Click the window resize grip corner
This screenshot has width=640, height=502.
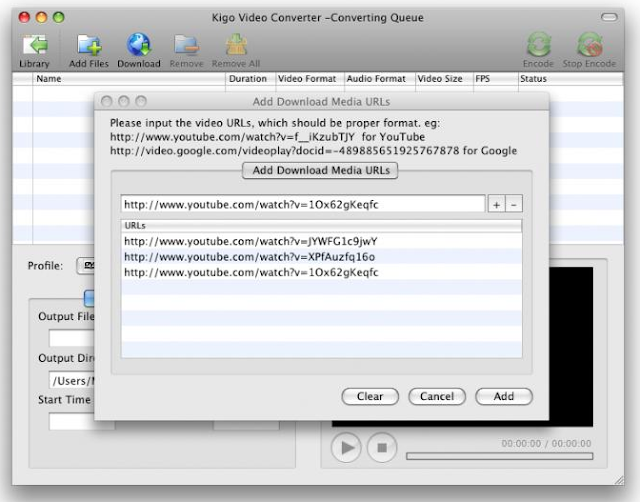tap(619, 480)
